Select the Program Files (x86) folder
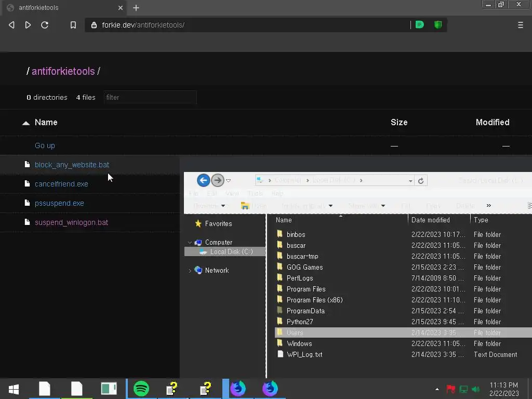Screen dimensions: 532x399 coord(314,300)
